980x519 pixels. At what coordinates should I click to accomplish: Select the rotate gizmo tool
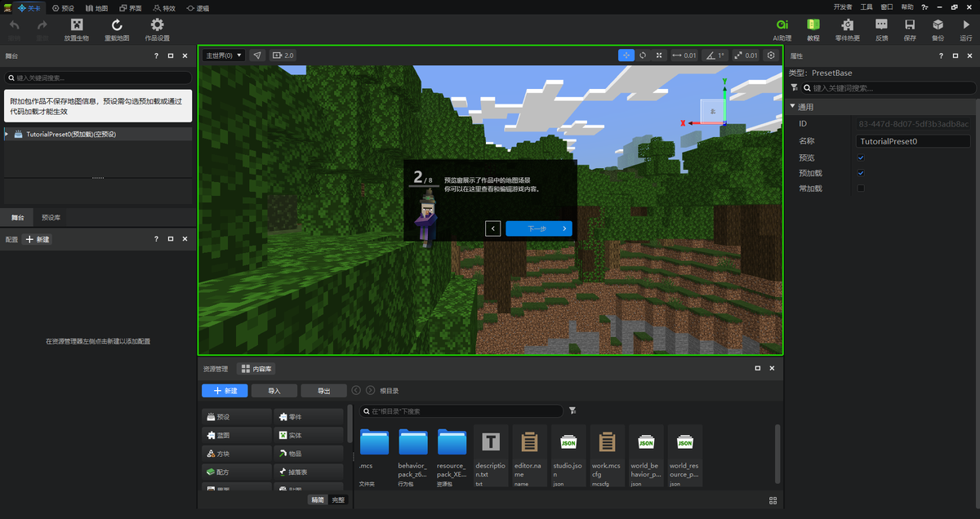(643, 55)
